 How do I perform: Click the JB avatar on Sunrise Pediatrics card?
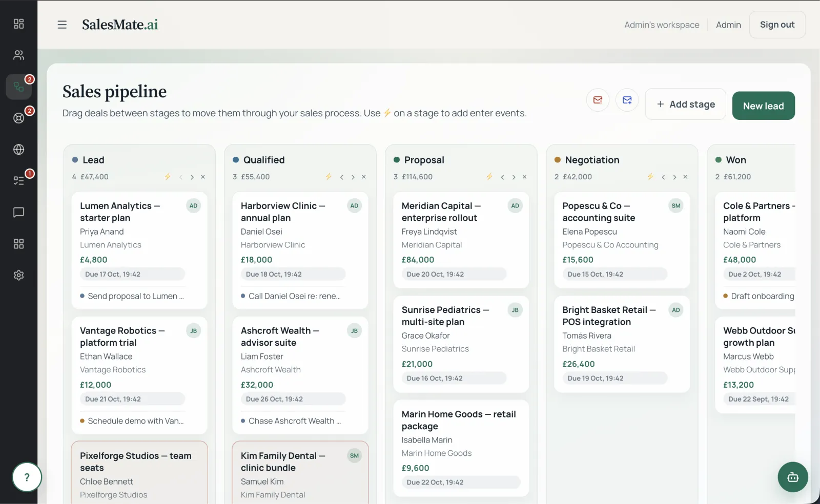tap(515, 310)
